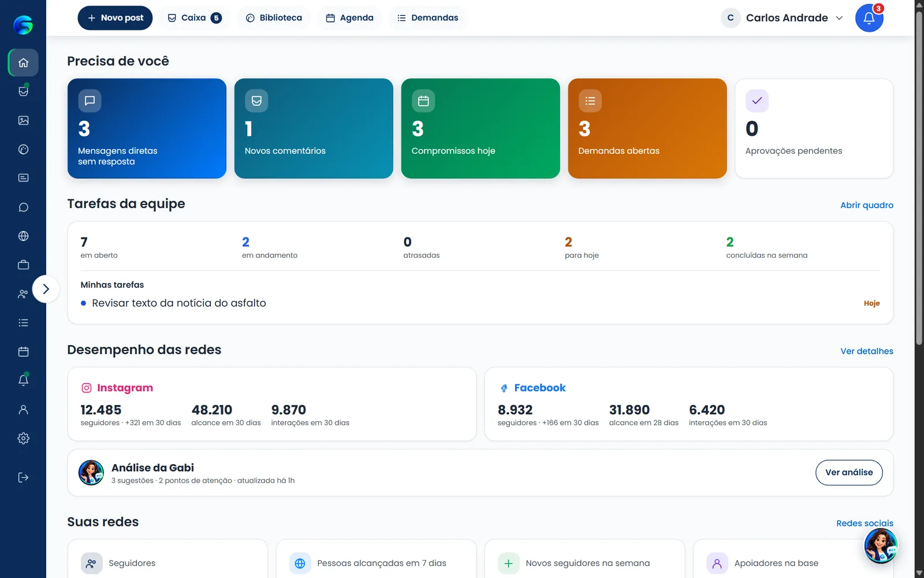Screen dimensions: 924x578
Task: Click the Ver análise button
Action: click(x=849, y=473)
